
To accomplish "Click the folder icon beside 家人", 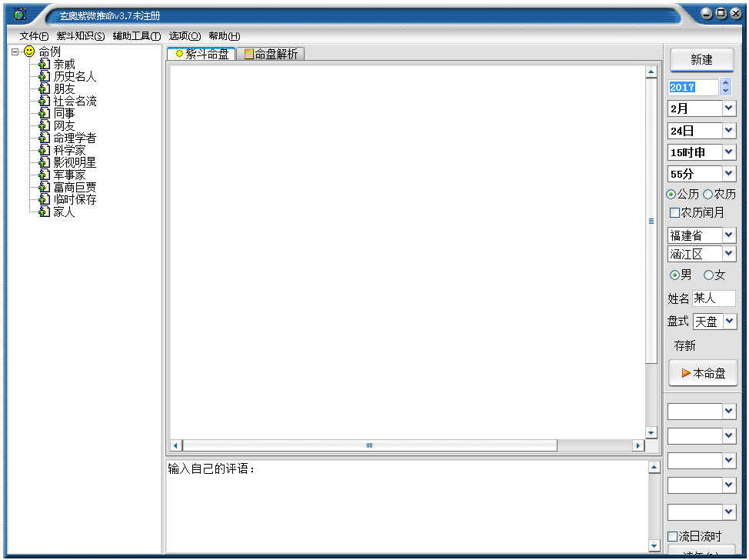I will (44, 212).
